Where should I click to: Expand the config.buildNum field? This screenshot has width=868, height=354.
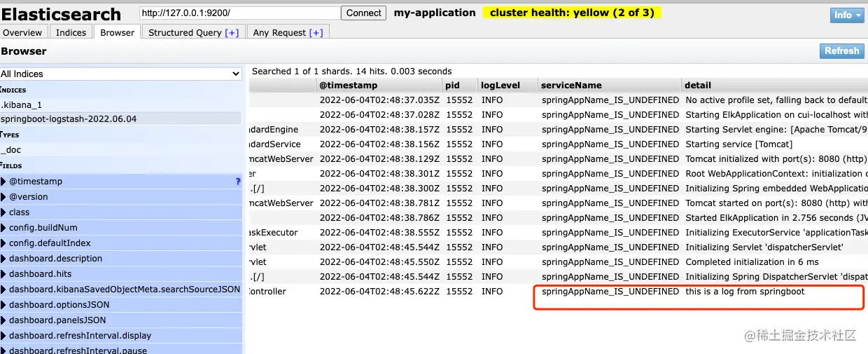(3, 228)
